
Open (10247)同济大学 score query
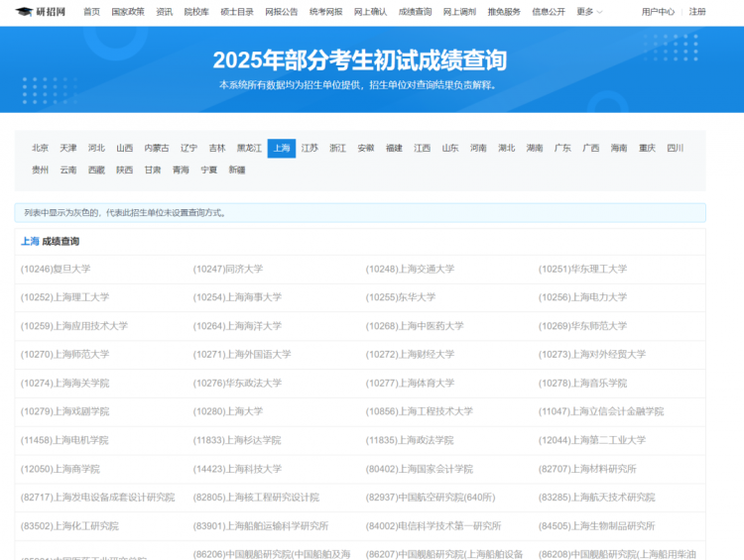coord(228,269)
